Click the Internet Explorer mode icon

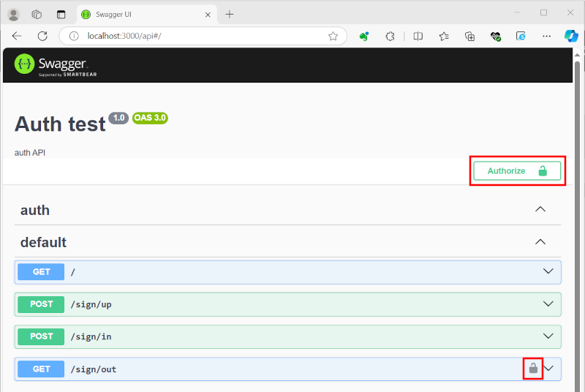tap(521, 36)
